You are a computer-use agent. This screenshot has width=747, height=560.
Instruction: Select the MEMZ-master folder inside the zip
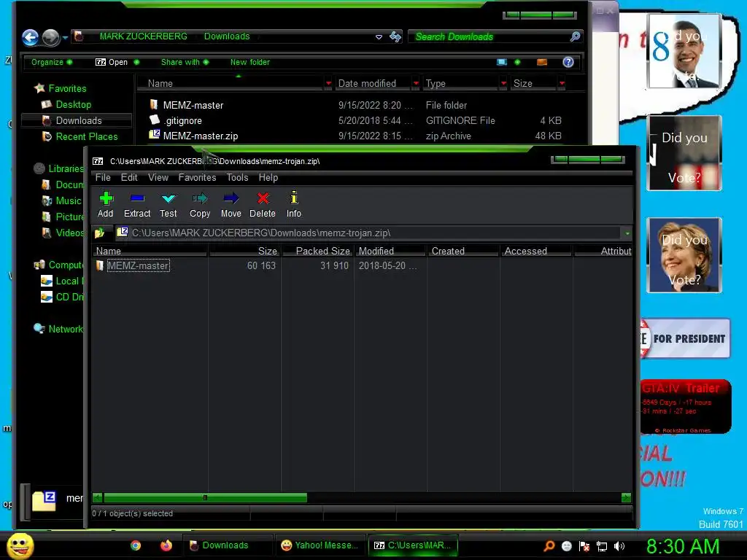[x=138, y=265]
